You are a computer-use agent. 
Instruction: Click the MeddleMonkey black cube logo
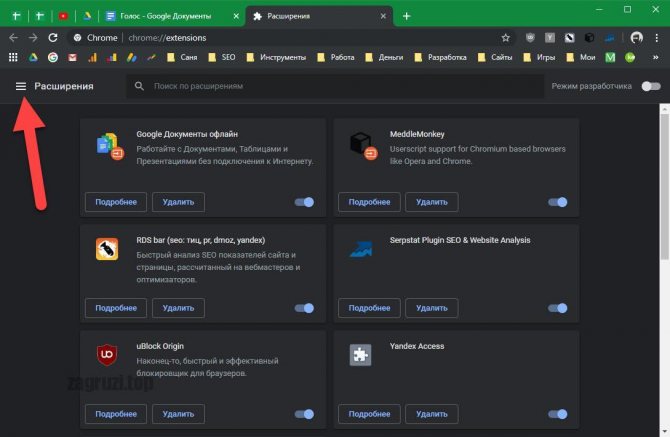coord(363,145)
